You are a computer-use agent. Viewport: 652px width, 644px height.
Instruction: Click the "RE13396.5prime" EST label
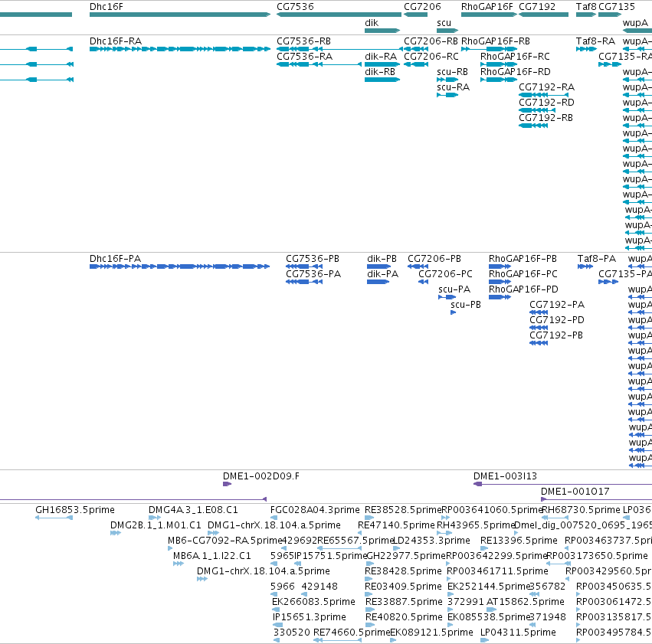[519, 541]
